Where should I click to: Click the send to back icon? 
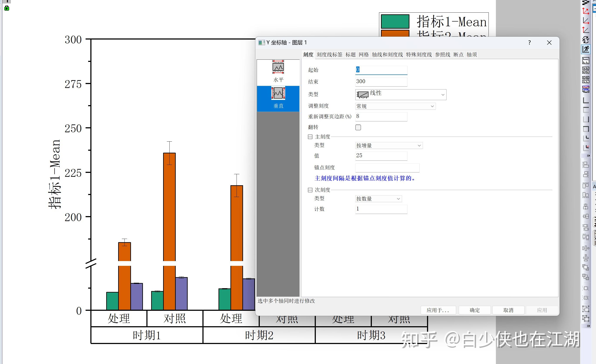[586, 277]
